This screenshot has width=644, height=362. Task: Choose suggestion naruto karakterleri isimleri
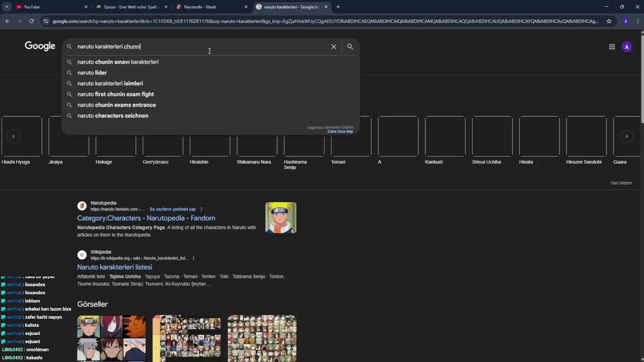210,83
